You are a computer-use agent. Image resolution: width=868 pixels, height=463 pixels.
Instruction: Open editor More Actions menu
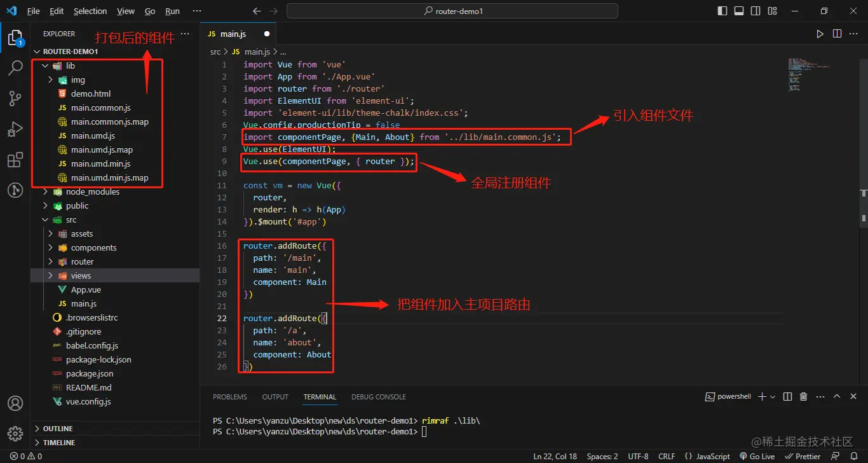[x=854, y=34]
